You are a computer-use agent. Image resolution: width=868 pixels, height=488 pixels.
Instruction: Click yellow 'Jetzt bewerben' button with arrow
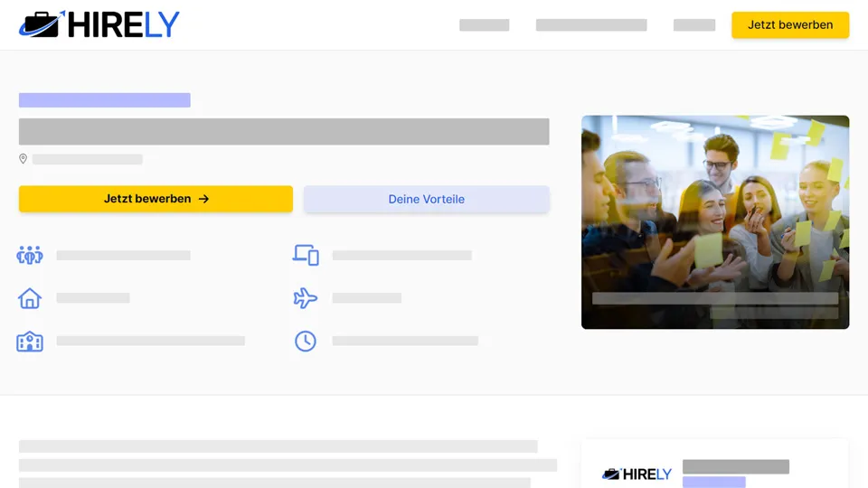pos(156,199)
